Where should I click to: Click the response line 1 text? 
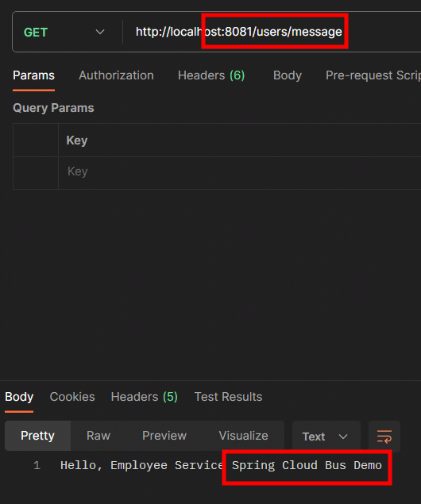point(221,465)
